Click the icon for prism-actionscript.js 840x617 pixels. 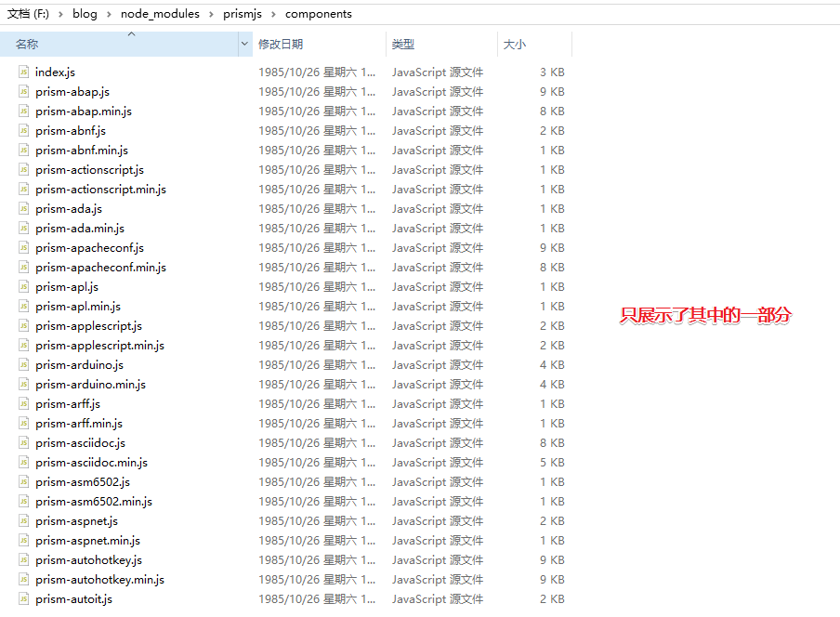click(23, 170)
